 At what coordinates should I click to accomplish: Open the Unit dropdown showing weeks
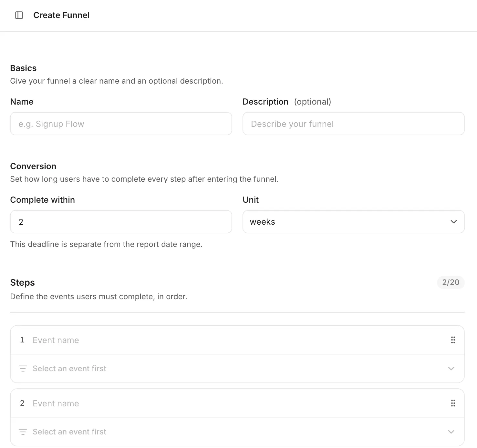click(x=354, y=222)
